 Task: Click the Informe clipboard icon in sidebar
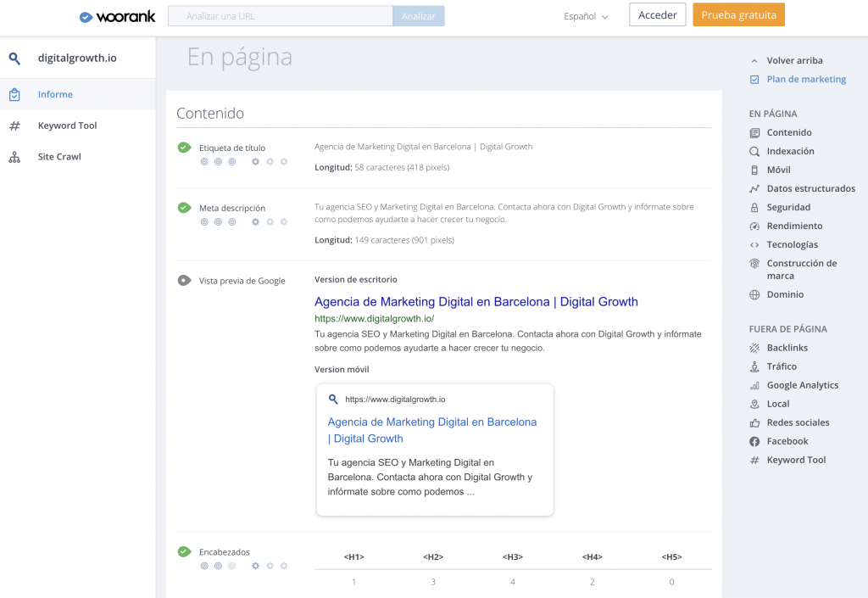pyautogui.click(x=14, y=95)
